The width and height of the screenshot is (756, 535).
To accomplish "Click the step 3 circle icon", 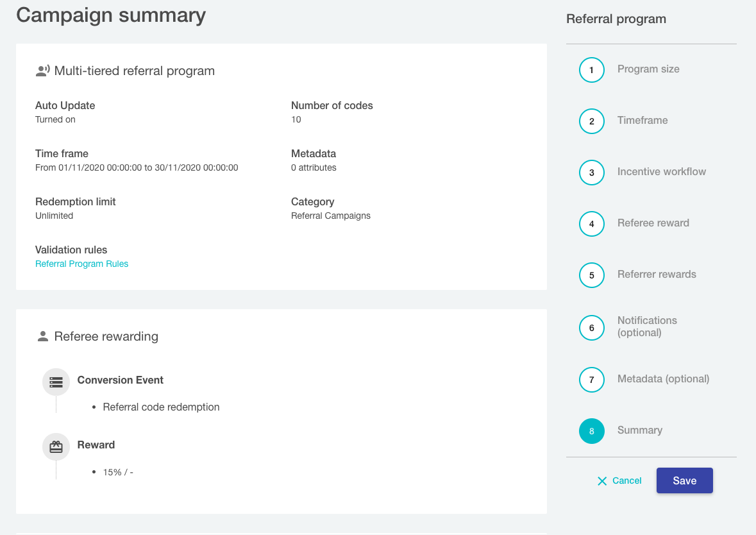I will click(592, 173).
